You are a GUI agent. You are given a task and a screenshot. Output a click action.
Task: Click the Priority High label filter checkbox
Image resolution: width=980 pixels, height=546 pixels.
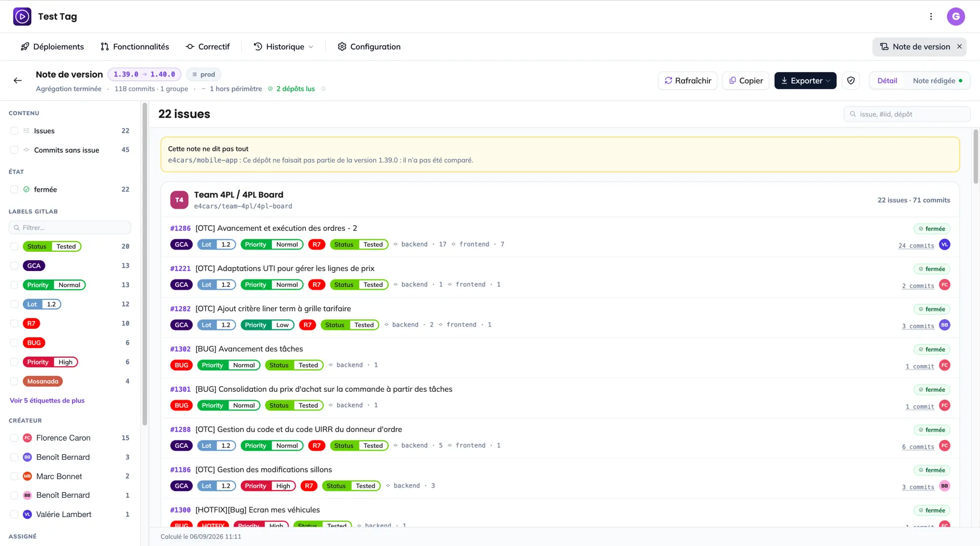point(14,362)
